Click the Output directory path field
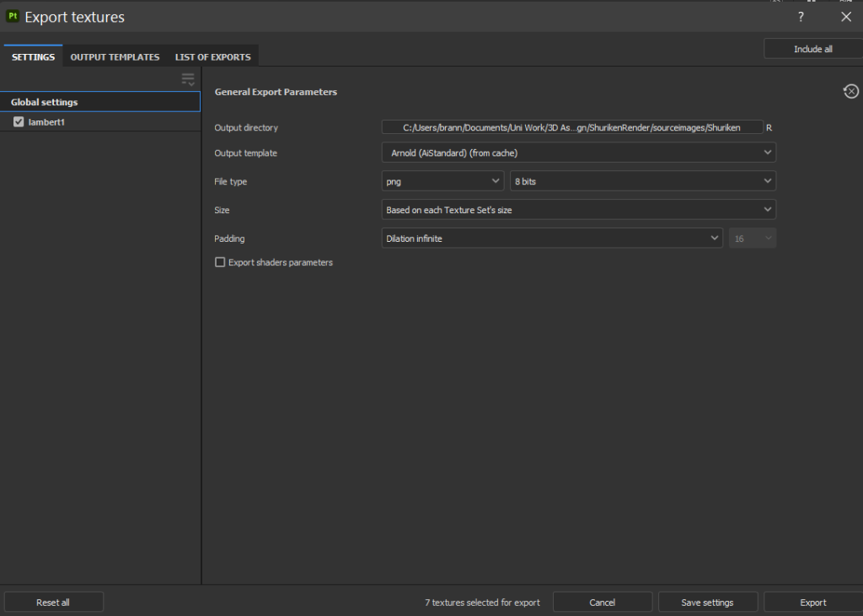863x616 pixels. (x=571, y=127)
